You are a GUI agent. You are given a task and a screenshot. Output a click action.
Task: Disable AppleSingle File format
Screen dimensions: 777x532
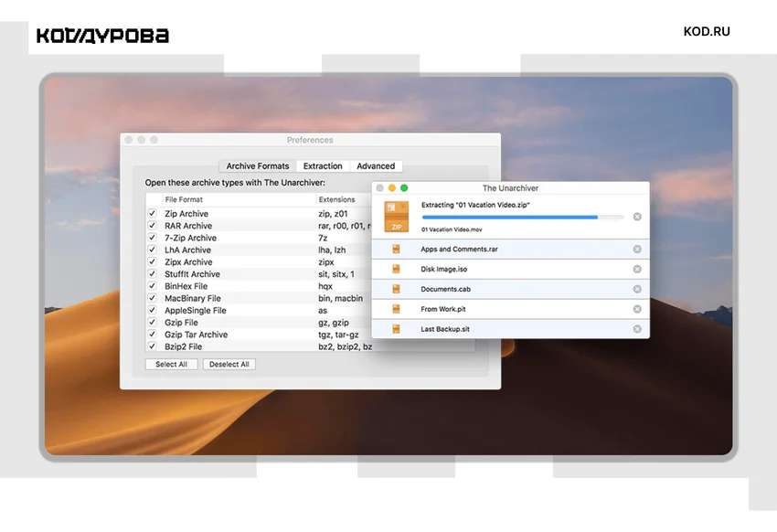(152, 310)
